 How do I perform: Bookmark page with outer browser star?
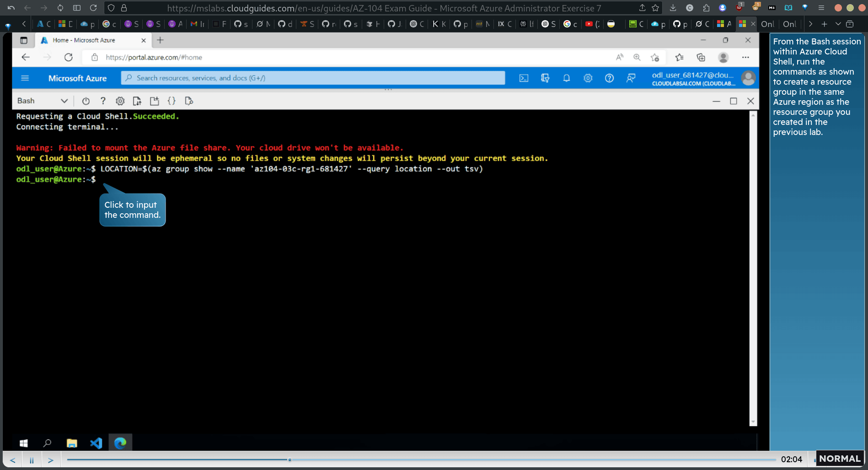coord(655,8)
